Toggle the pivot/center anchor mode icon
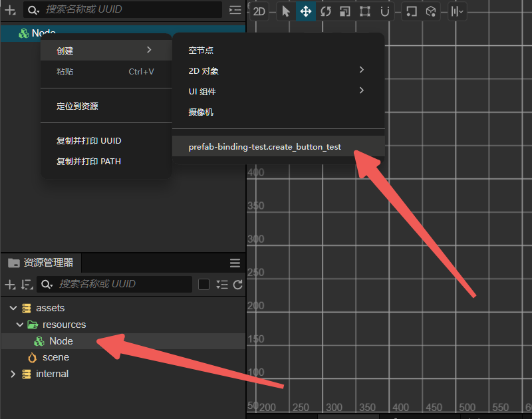532x419 pixels. coord(411,11)
